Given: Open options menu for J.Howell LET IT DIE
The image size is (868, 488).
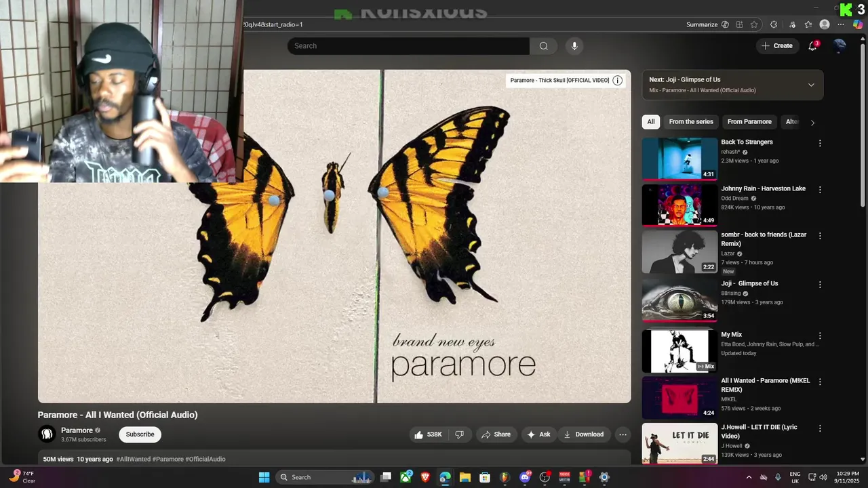Looking at the screenshot, I should [x=820, y=428].
